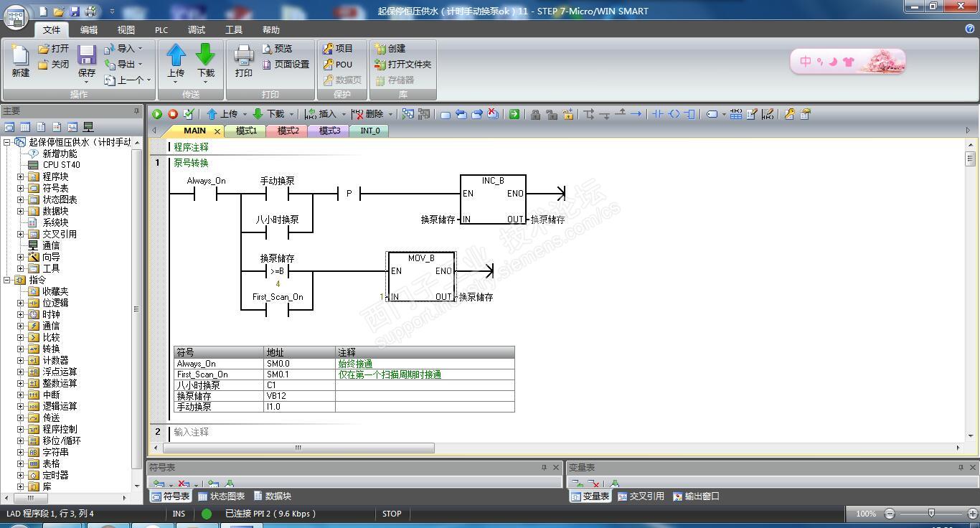Open the 视图 ribbon tab

tap(126, 29)
